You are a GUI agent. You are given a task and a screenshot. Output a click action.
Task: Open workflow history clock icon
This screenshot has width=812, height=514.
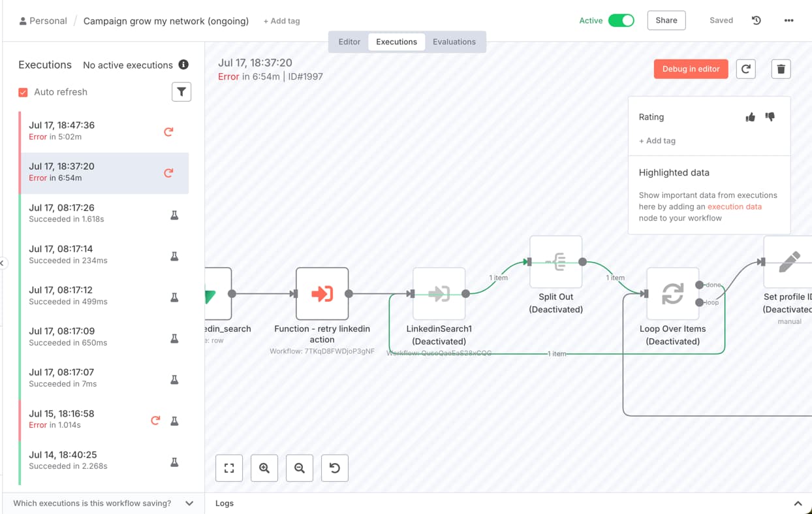(756, 20)
